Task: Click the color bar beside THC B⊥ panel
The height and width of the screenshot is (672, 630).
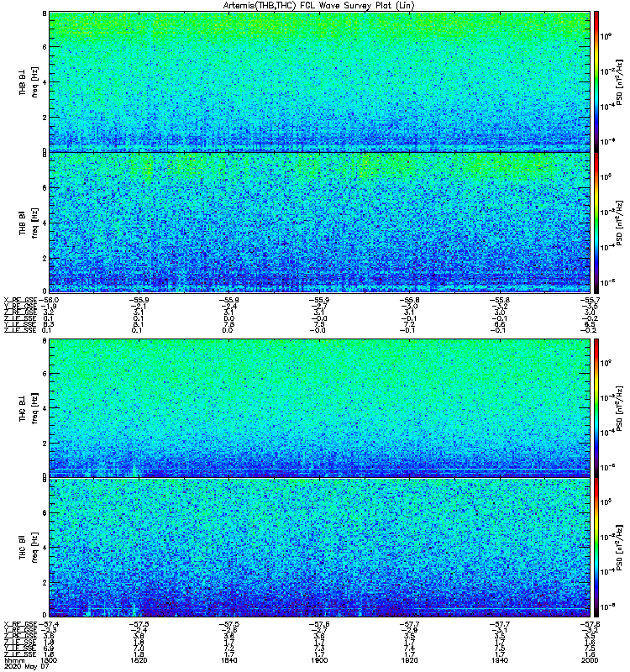Action: click(x=596, y=408)
